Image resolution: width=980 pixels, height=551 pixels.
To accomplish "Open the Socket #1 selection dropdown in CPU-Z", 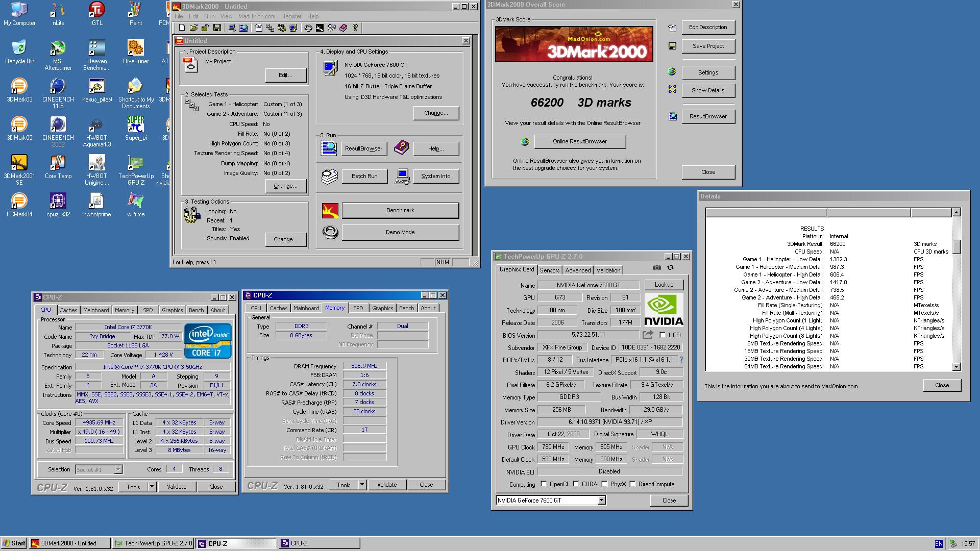I will click(x=118, y=470).
